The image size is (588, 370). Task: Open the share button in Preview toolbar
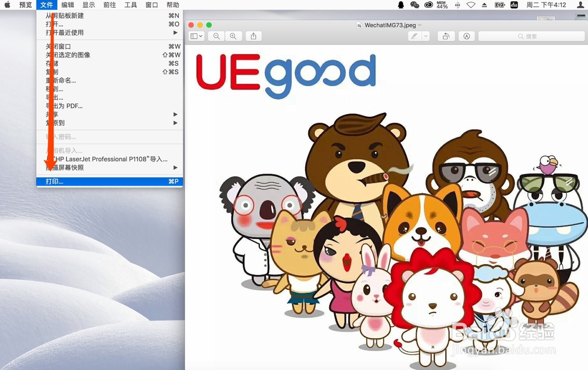253,36
